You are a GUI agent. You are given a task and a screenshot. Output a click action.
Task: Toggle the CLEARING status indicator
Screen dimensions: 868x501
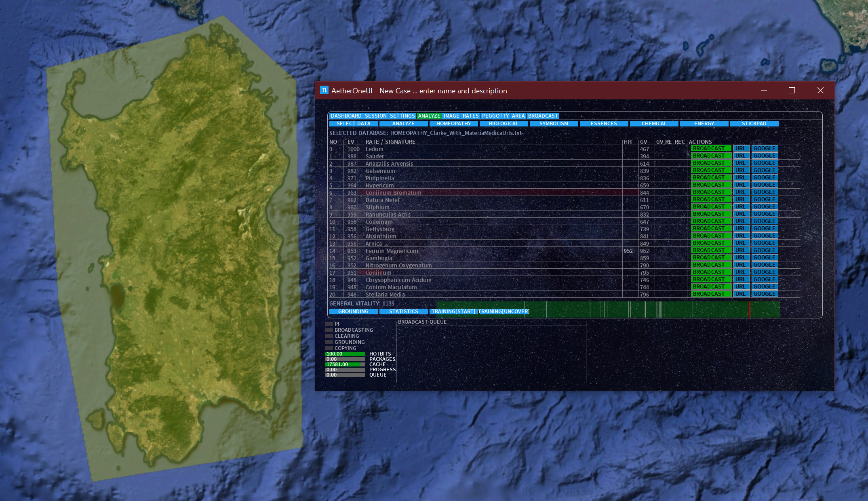[x=329, y=336]
